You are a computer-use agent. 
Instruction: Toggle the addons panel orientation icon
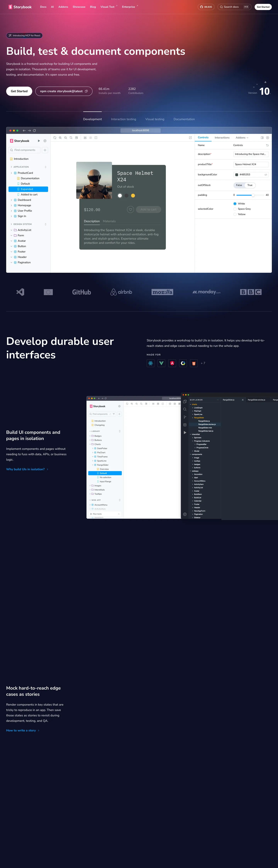click(x=262, y=138)
